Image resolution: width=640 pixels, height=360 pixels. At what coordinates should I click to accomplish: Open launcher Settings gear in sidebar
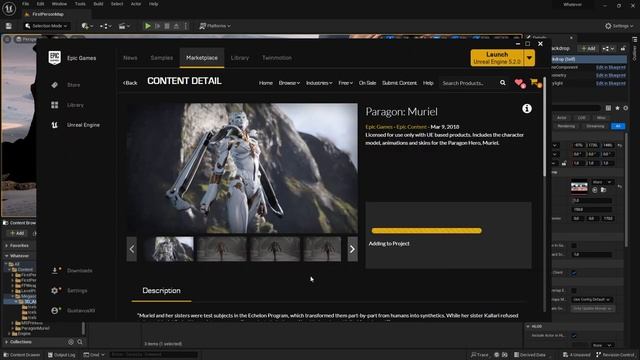55,291
